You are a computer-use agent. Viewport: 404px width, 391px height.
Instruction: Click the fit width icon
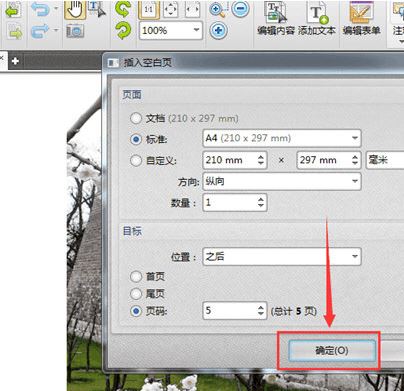(192, 9)
